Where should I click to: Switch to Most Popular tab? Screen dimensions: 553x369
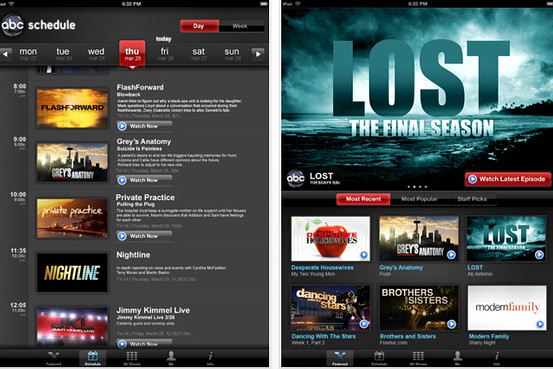[419, 199]
